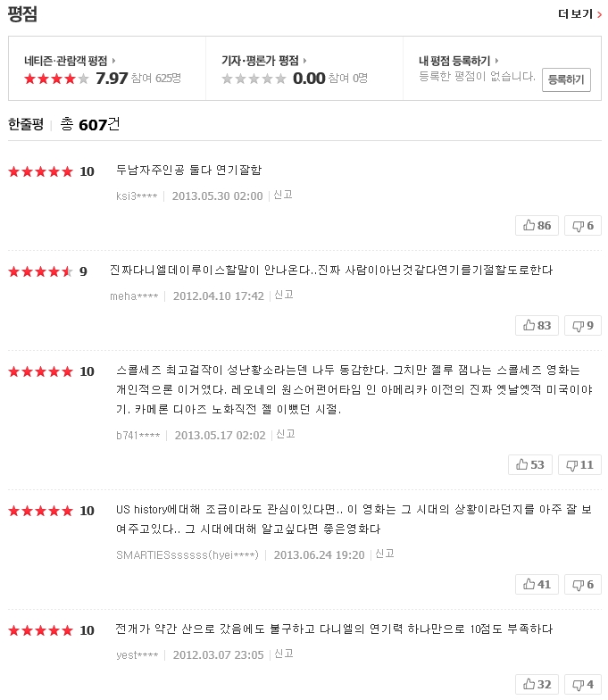
Task: Upvote the meha**** review with 83 likes
Action: point(537,325)
